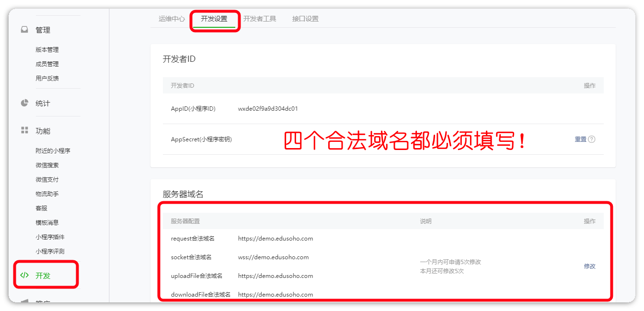Click the 开发 code brackets icon
Viewport: 644px width, 311px height.
click(24, 275)
